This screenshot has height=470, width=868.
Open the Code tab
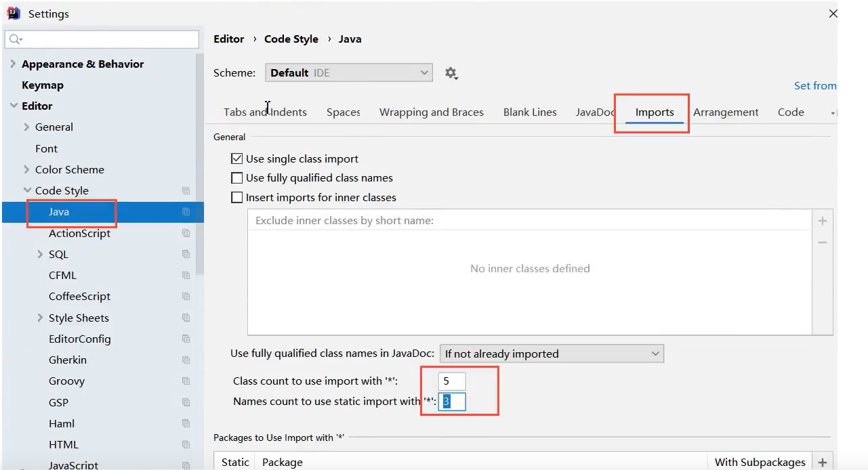[x=791, y=112]
